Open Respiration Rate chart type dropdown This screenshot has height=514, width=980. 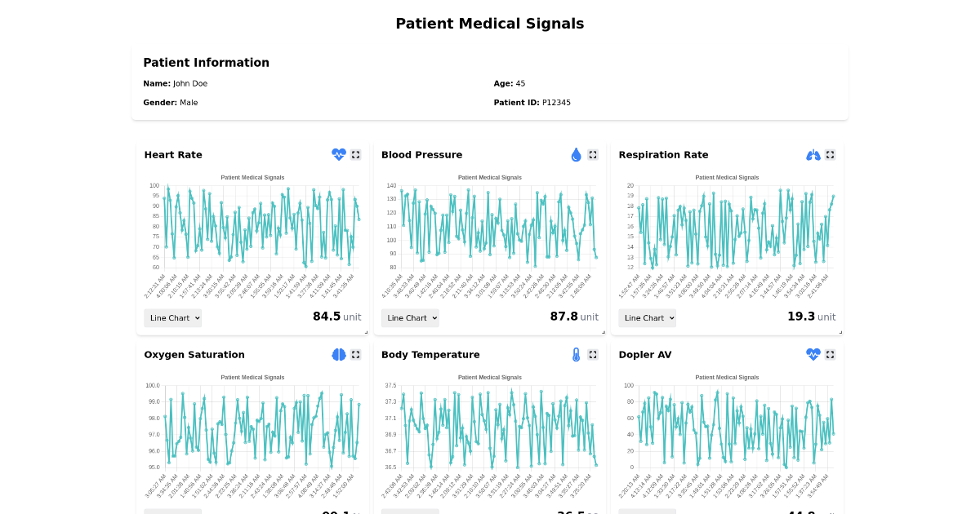tap(647, 318)
